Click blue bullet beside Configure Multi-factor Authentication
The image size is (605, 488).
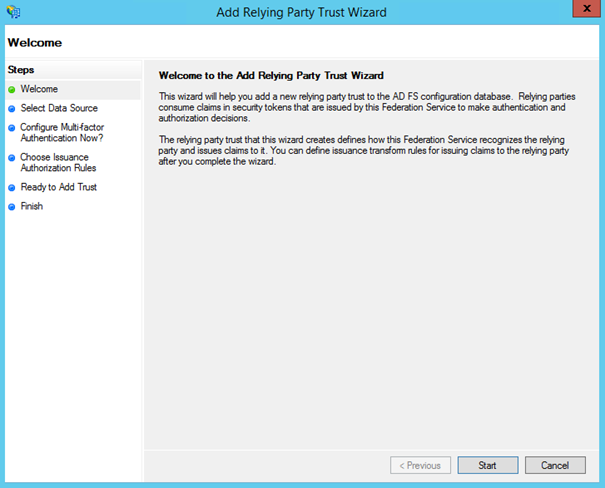click(12, 128)
